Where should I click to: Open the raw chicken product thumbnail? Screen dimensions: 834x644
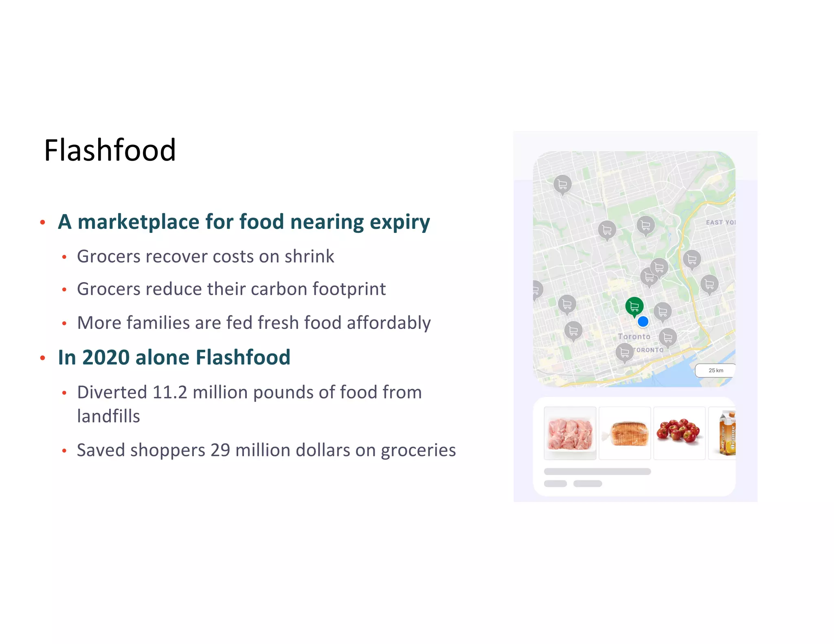(x=570, y=433)
